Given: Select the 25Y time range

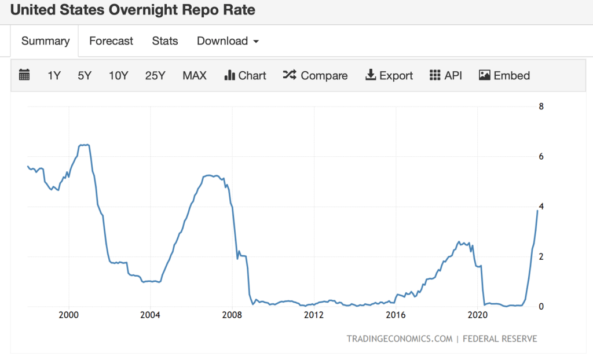Looking at the screenshot, I should (x=155, y=75).
